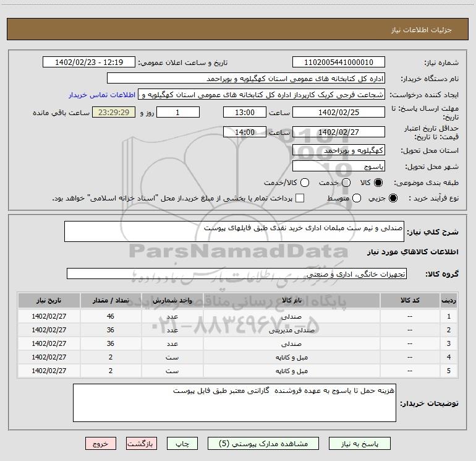Click the quantity 46 cell
The image size is (476, 461).
111,316
